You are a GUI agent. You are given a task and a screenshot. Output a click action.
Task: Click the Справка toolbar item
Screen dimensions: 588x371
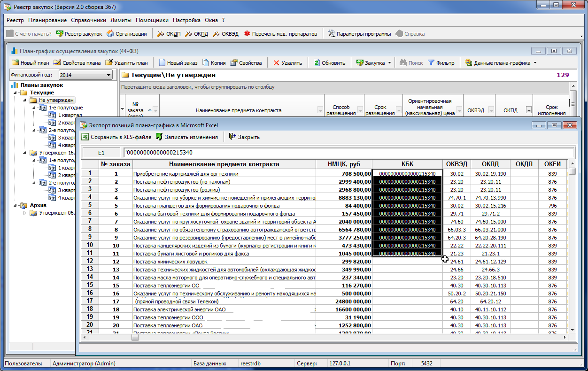[410, 34]
